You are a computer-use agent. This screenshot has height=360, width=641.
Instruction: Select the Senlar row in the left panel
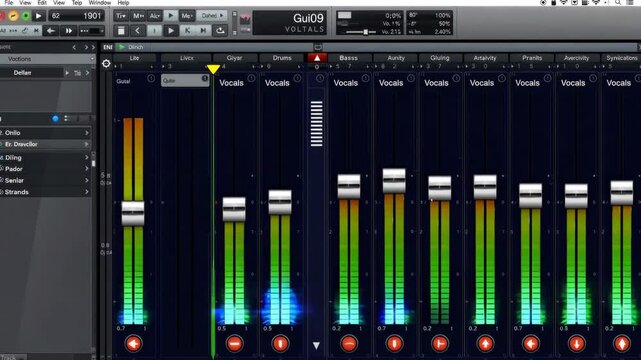[45, 180]
